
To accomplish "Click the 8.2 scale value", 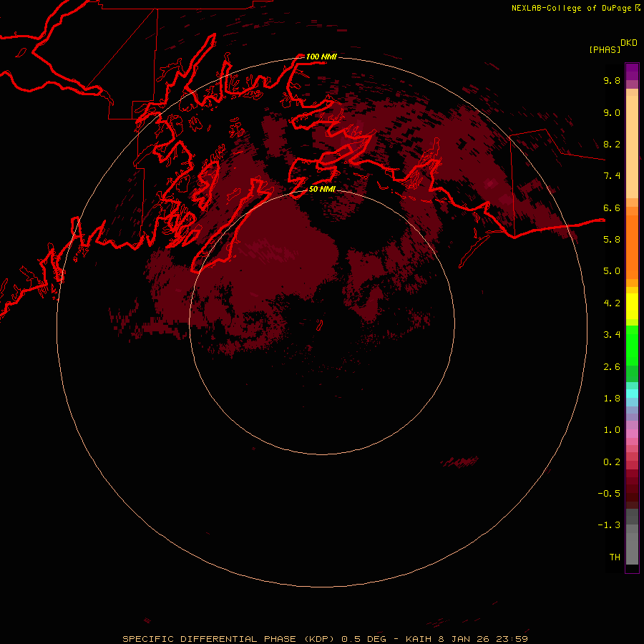I will point(612,144).
